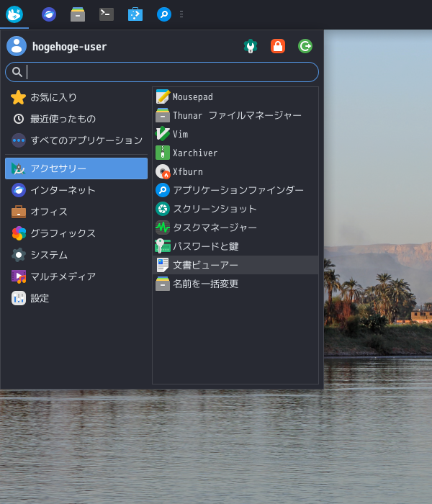Screen dimensions: 432x504
Task: Focus the menu search field
Action: pyautogui.click(x=162, y=72)
